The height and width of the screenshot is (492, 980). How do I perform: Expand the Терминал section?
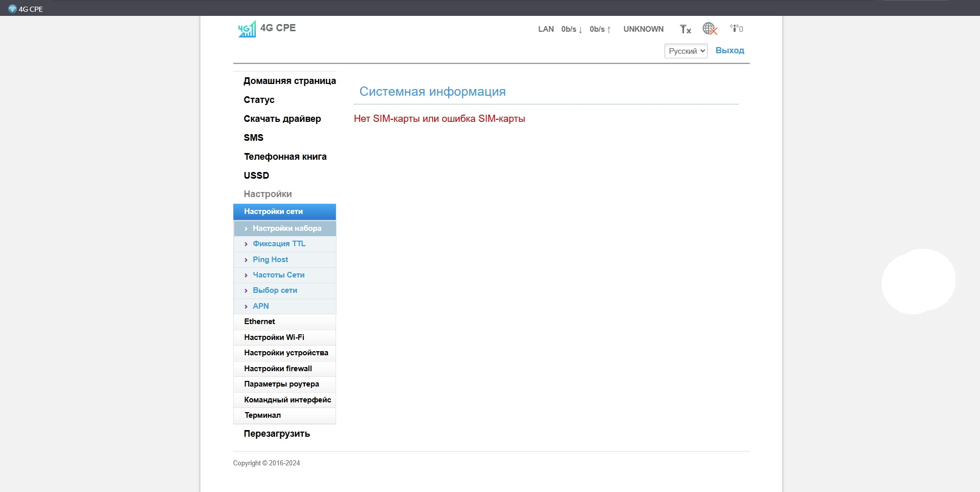point(284,415)
